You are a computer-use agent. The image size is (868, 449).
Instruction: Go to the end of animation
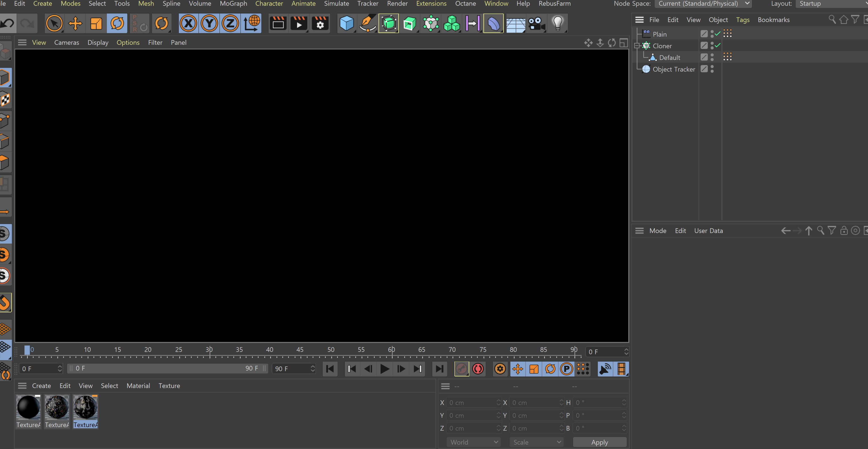click(x=439, y=369)
